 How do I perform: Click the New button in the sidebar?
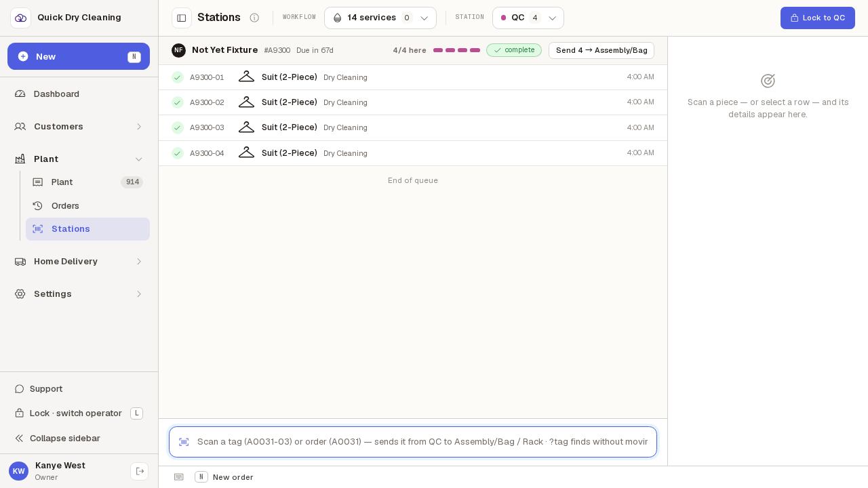point(79,56)
